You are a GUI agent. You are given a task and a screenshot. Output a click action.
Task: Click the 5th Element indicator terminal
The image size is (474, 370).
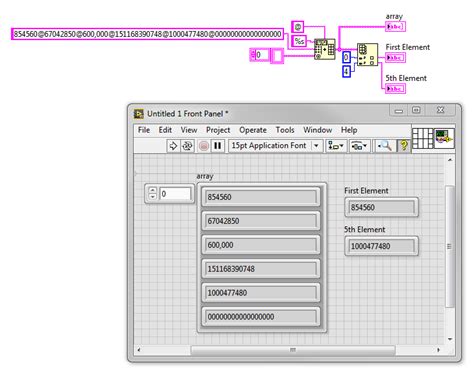pyautogui.click(x=395, y=89)
